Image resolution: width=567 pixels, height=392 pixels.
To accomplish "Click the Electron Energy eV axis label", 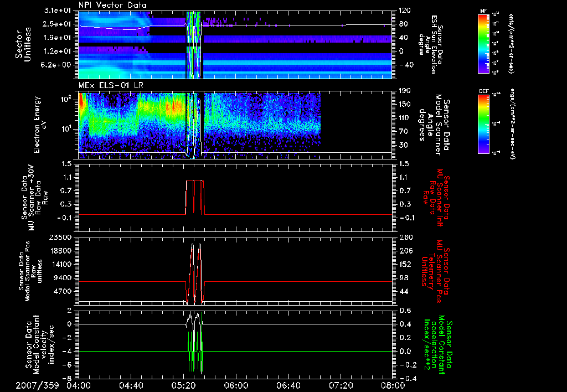I will point(40,125).
